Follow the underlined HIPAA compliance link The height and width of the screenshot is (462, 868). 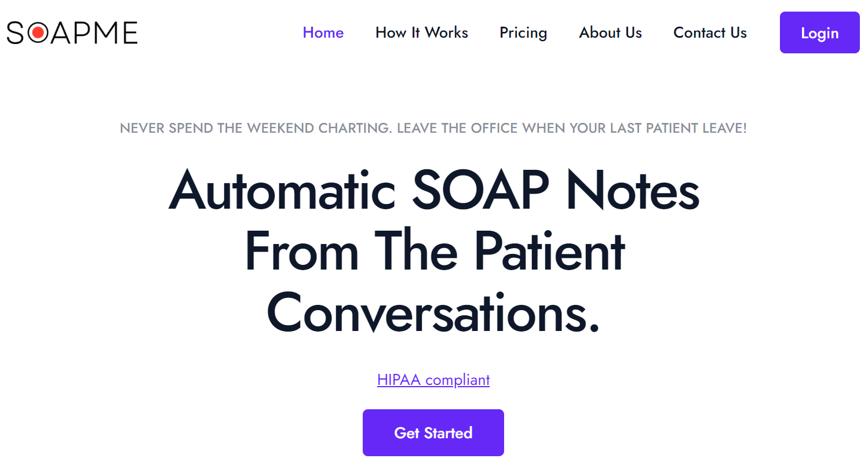433,380
